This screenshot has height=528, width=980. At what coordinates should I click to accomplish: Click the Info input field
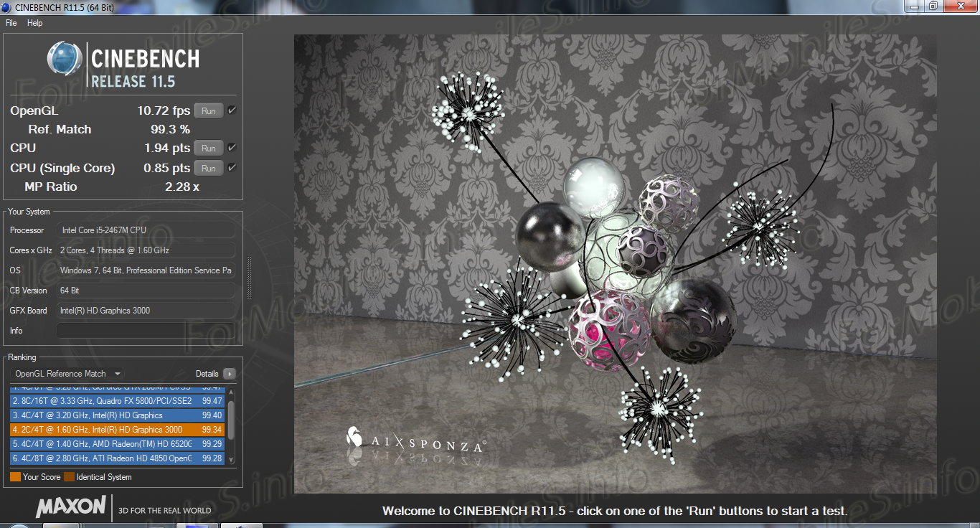[146, 331]
